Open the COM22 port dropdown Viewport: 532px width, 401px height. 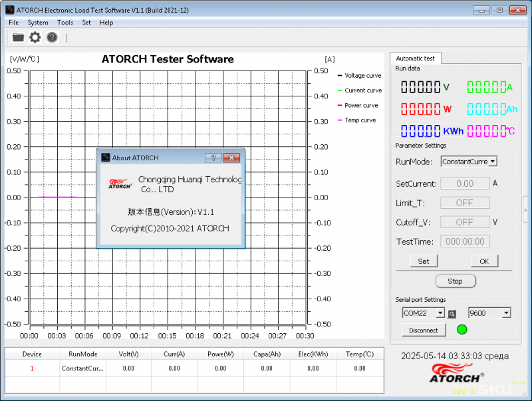pos(440,313)
